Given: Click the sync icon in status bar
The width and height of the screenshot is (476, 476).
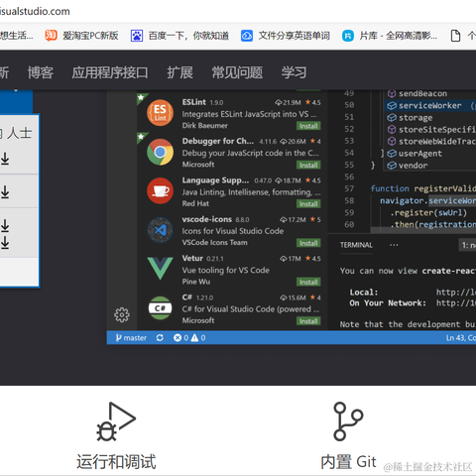Looking at the screenshot, I should click(x=160, y=337).
